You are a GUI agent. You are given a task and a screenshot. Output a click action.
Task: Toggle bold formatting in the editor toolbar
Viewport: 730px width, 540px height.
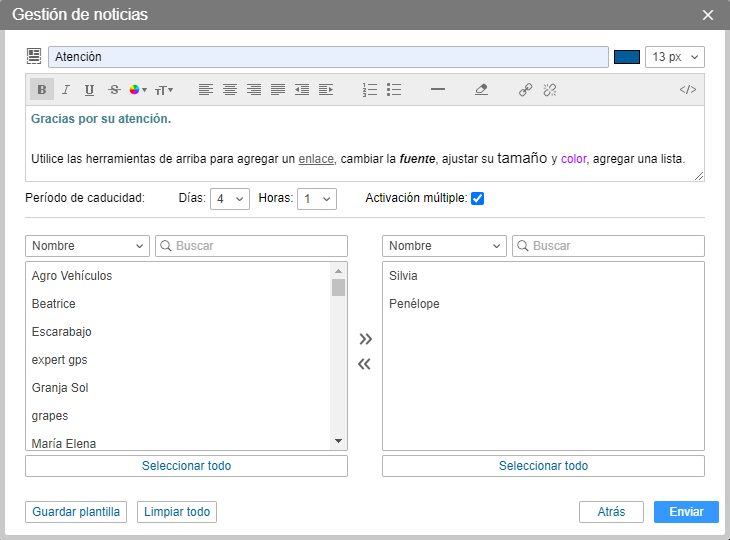click(x=42, y=90)
